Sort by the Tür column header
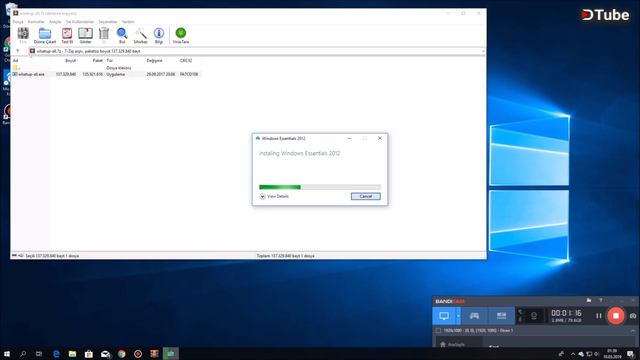Viewport: 640px width, 360px height. point(125,60)
